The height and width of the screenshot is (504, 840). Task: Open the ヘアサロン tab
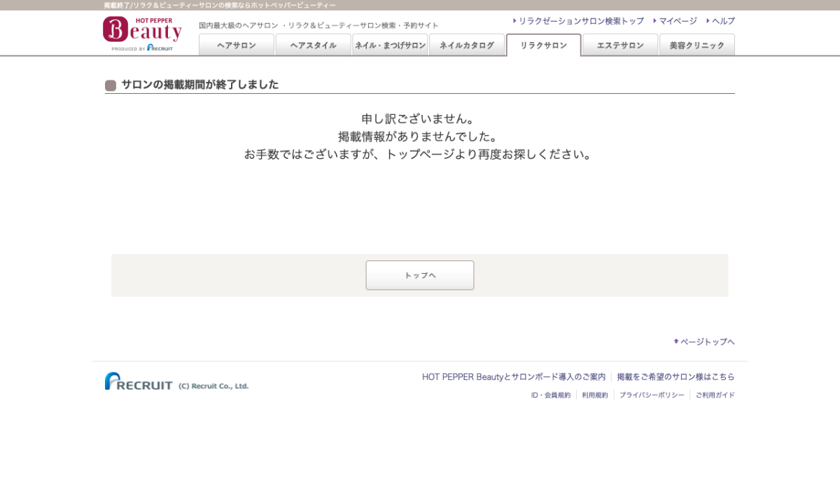point(236,45)
